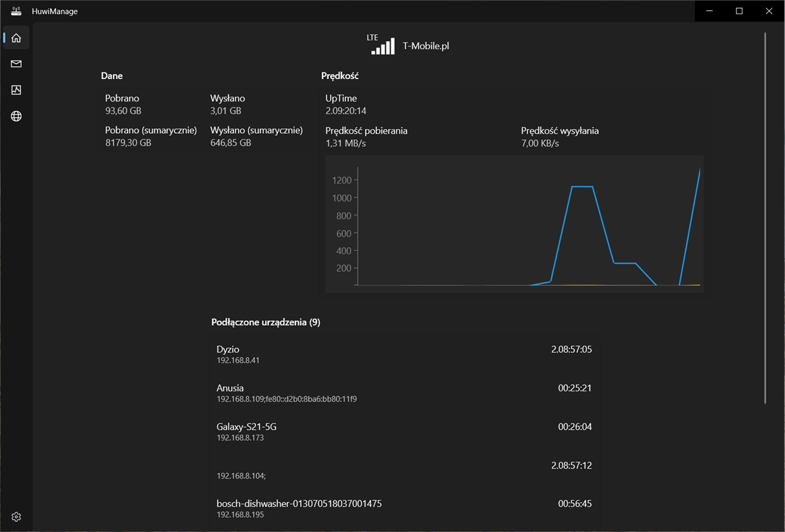Image resolution: width=785 pixels, height=532 pixels.
Task: Open the SMS messages panel
Action: (16, 64)
